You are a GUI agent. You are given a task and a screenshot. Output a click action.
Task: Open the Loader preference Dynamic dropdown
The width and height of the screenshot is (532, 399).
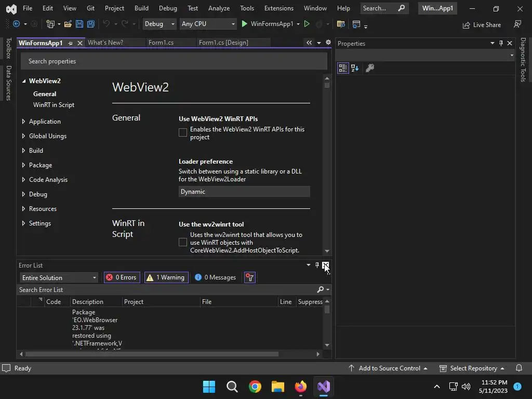tap(244, 192)
